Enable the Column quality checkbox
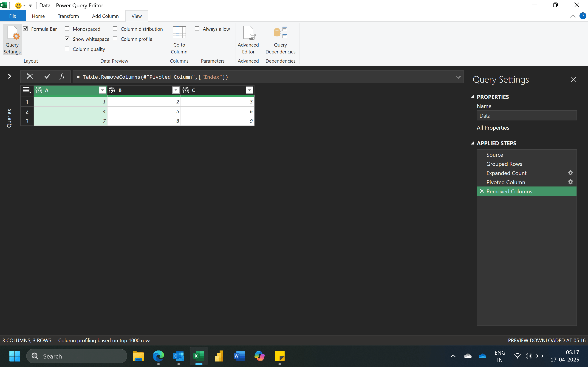This screenshot has width=588, height=367. (67, 49)
